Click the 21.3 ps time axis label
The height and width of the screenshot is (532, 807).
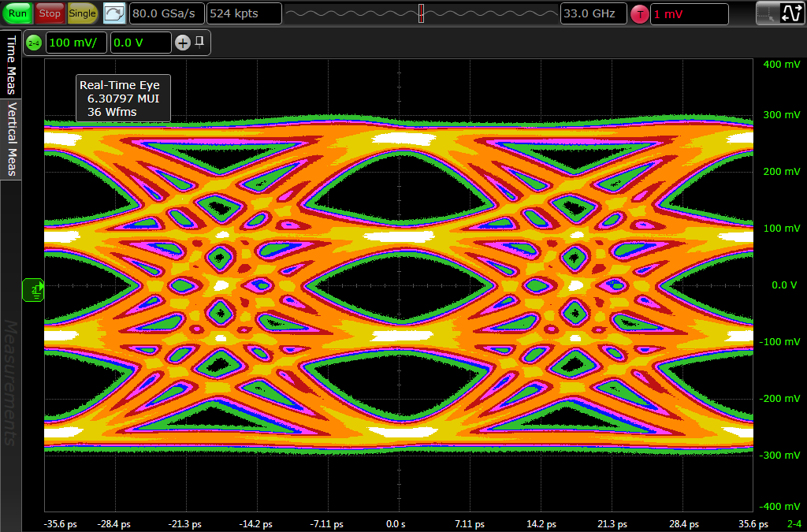click(x=612, y=524)
